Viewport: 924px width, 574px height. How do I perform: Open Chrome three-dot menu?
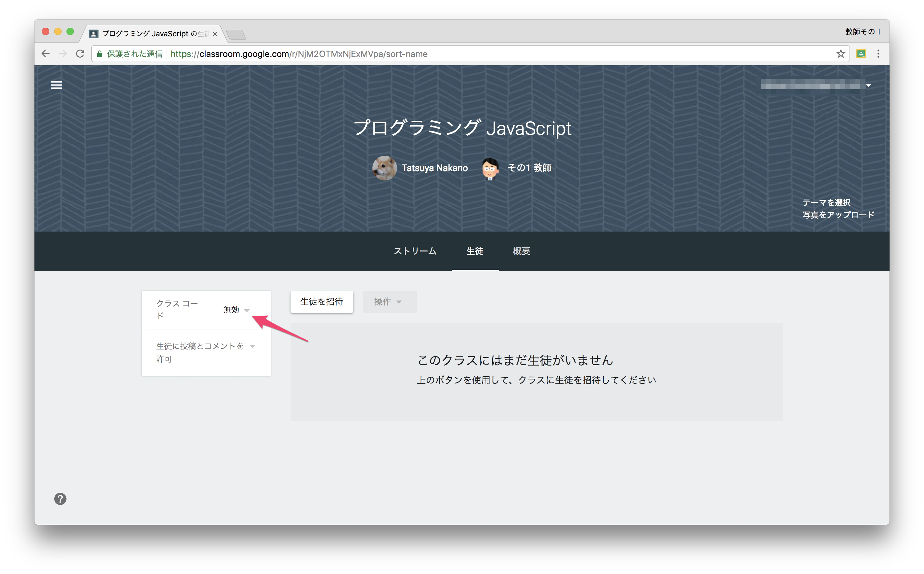878,54
